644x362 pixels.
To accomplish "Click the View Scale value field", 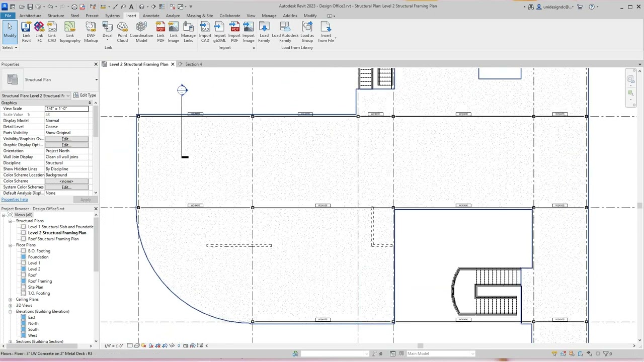I will click(66, 109).
